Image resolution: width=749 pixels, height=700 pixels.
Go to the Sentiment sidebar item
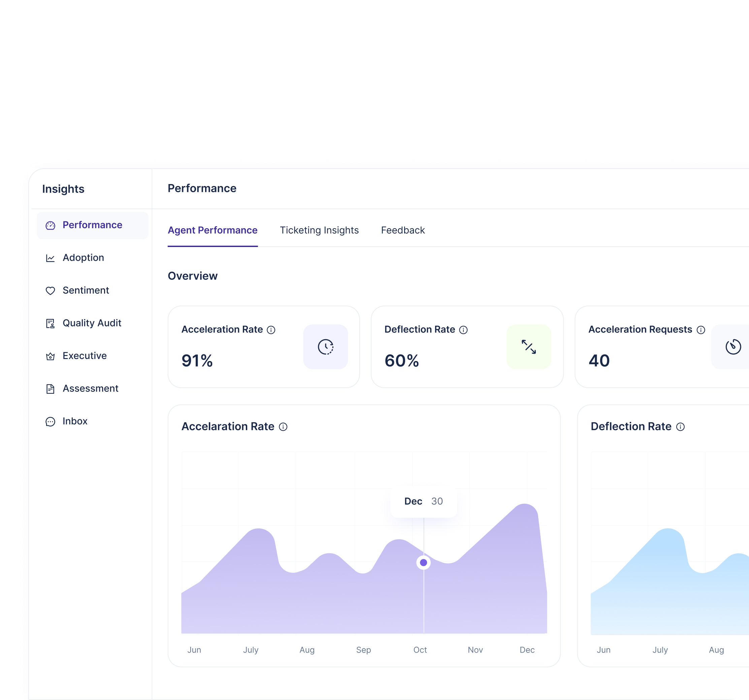pyautogui.click(x=86, y=290)
